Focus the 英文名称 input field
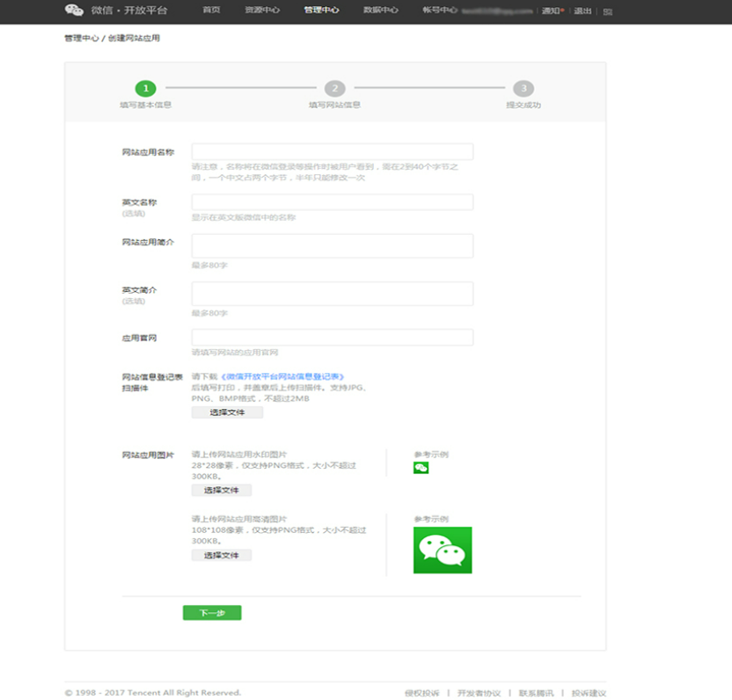The height and width of the screenshot is (700, 732). 333,202
